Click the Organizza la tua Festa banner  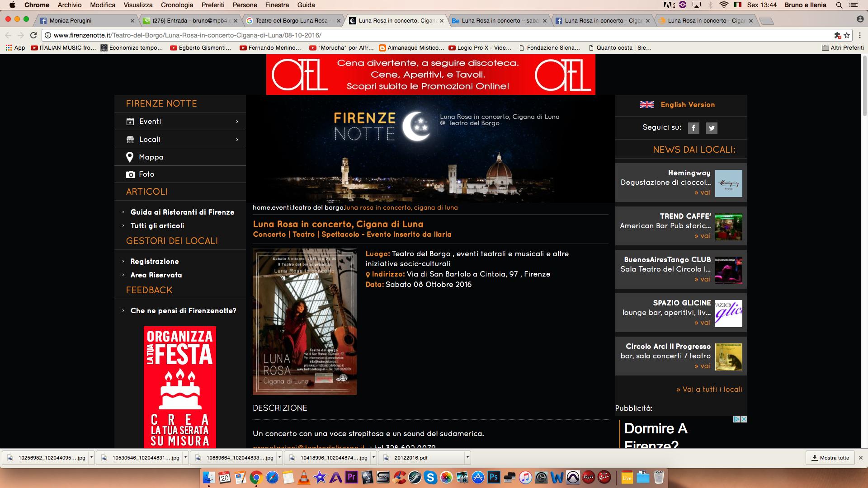tap(180, 387)
